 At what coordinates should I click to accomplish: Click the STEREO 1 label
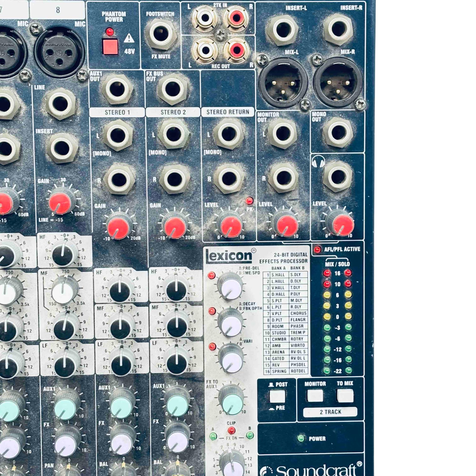[x=117, y=112]
